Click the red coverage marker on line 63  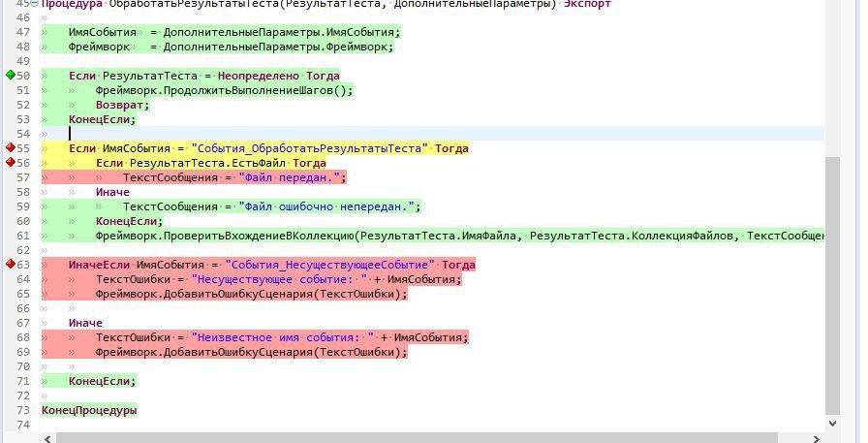pos(10,264)
